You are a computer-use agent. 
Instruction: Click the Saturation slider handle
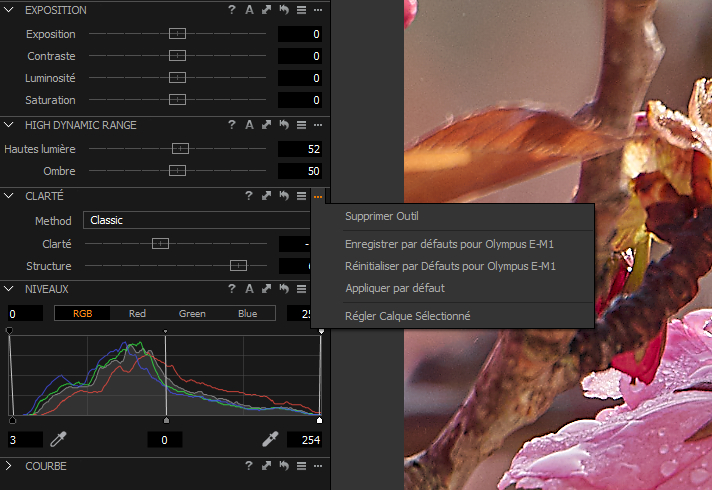(177, 99)
